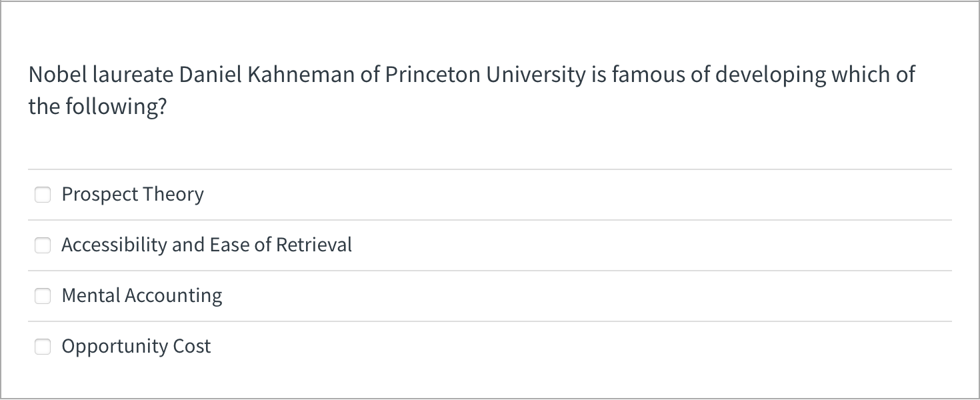The height and width of the screenshot is (400, 980).
Task: Click the word "Accessibility" in the second option
Action: [114, 245]
